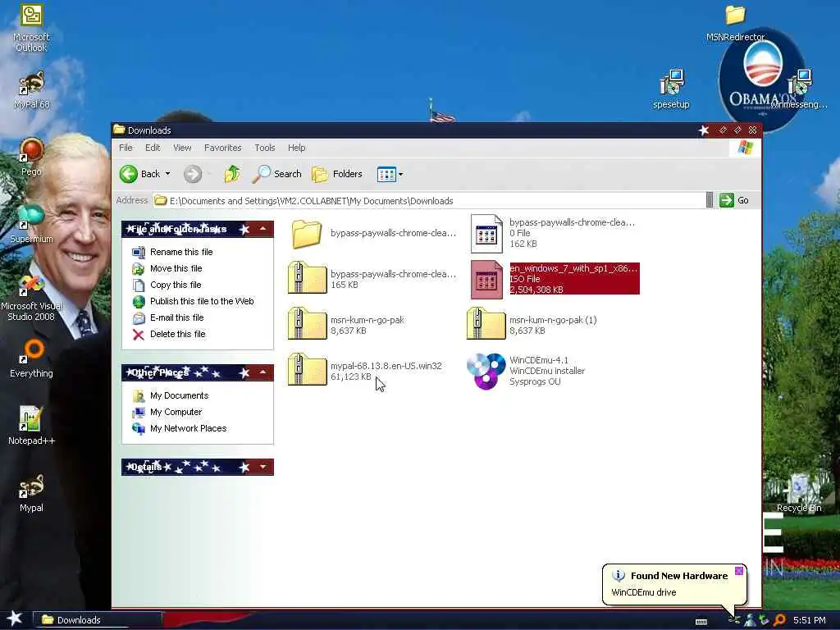Launch the Everything search shortcut
Screen dimensions: 840x630
[31, 358]
